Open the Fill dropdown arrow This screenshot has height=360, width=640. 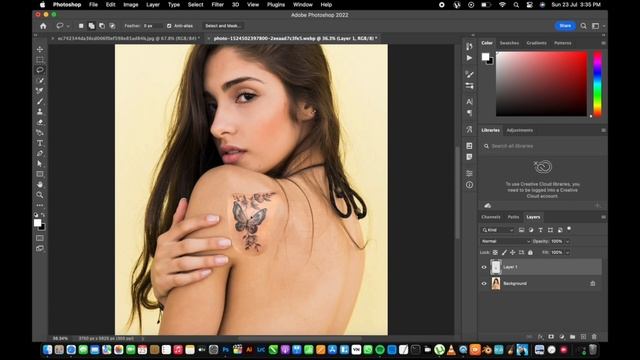tap(567, 253)
